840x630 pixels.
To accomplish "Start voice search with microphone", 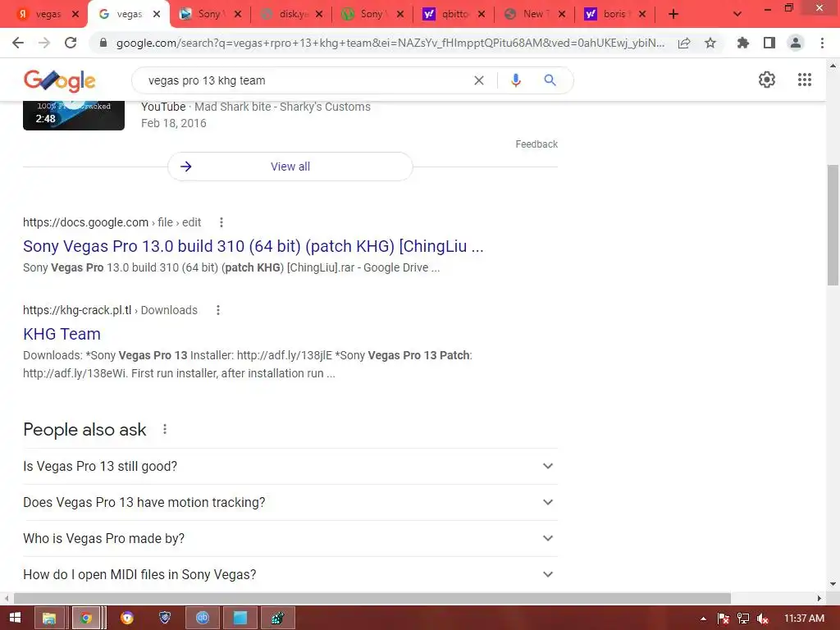I will coord(515,80).
